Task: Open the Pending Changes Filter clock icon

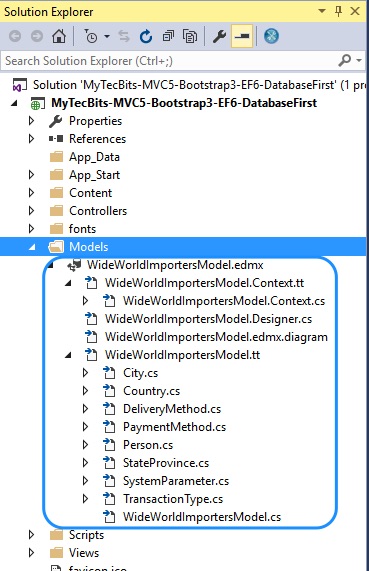Action: (90, 36)
